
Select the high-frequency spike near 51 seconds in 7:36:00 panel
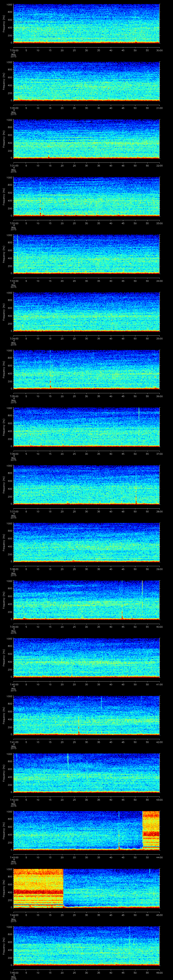139,415
